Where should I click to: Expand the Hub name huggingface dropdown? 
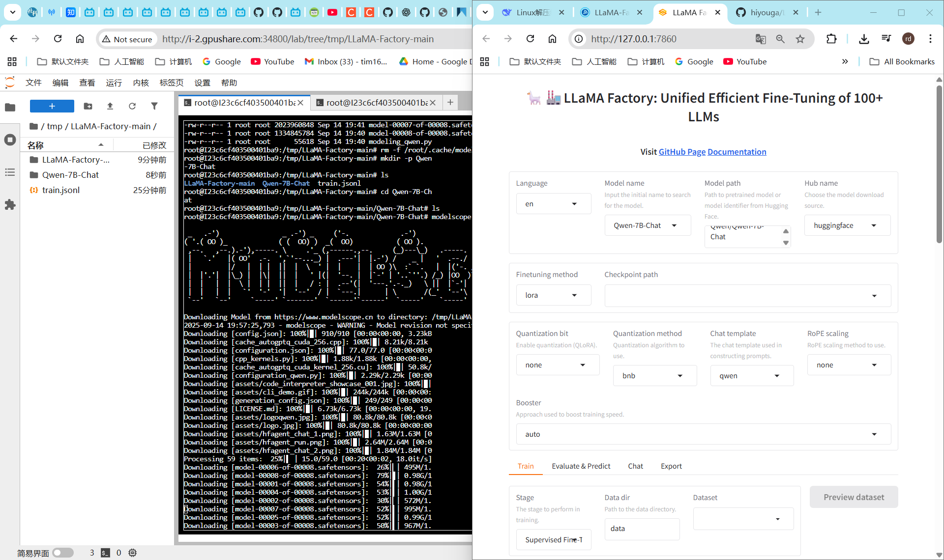pyautogui.click(x=847, y=225)
